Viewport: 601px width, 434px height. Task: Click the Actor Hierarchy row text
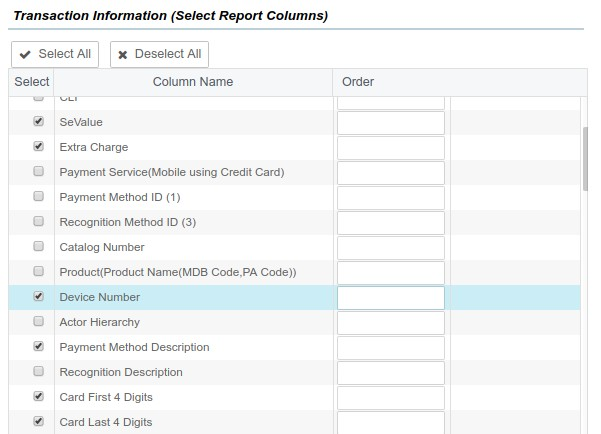[100, 322]
